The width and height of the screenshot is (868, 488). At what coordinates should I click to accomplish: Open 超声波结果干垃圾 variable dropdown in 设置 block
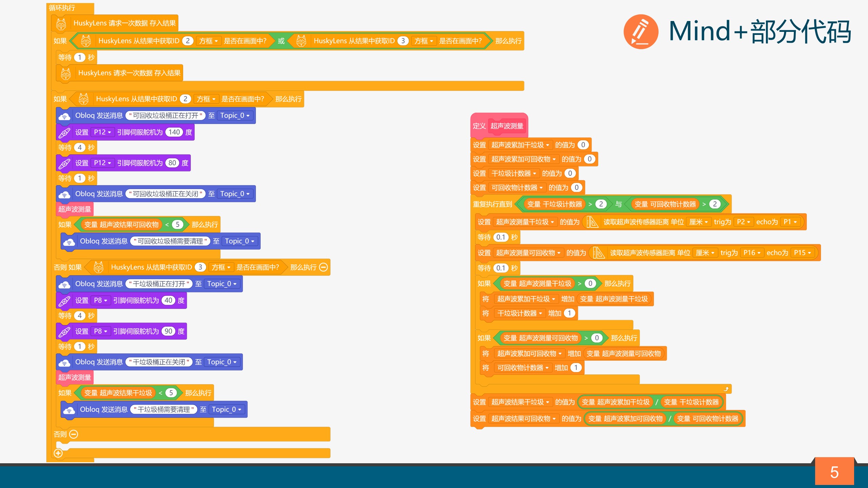pos(520,402)
